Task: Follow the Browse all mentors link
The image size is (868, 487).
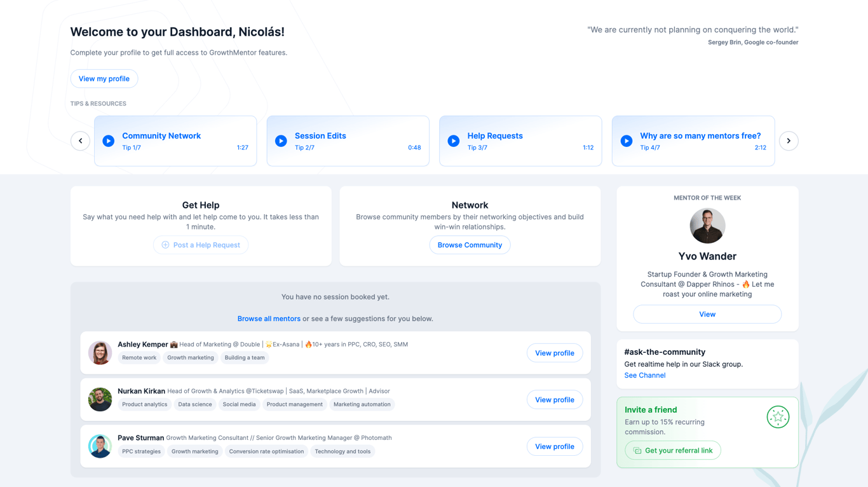Action: (269, 319)
